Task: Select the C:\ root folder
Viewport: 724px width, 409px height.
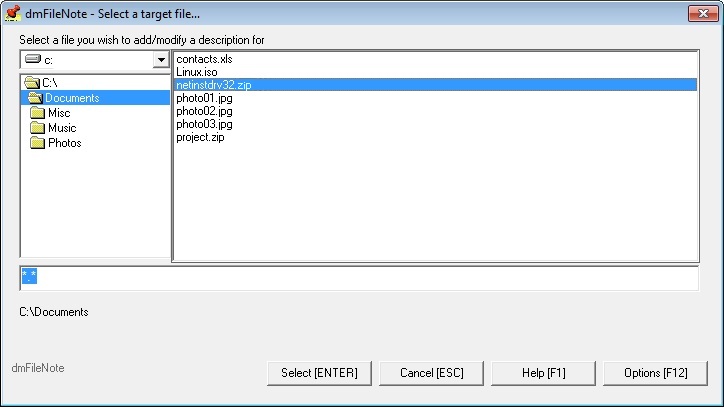Action: tap(49, 83)
